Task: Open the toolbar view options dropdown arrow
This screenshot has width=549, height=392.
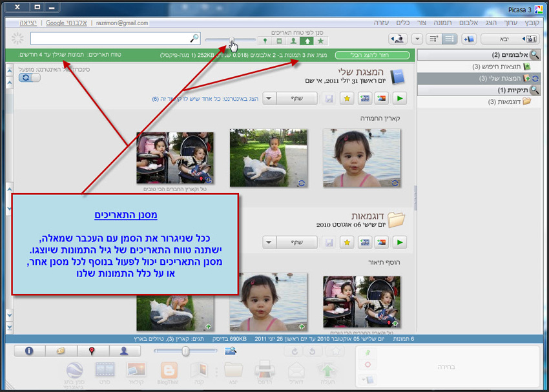Action: click(x=417, y=39)
